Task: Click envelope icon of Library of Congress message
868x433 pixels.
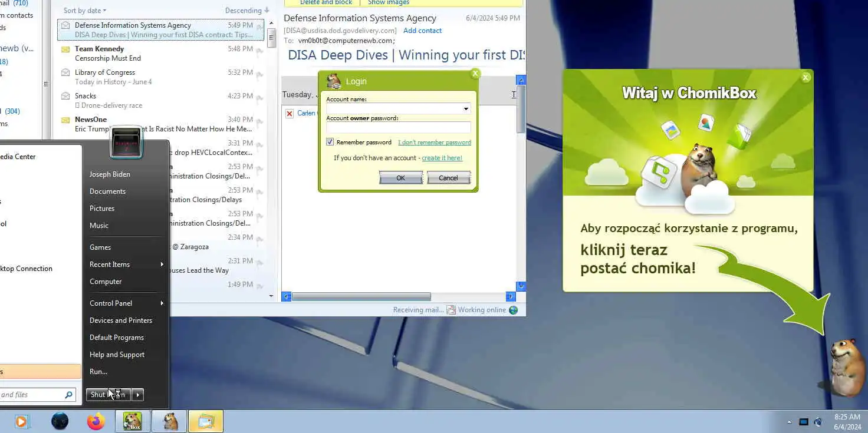Action: (65, 72)
